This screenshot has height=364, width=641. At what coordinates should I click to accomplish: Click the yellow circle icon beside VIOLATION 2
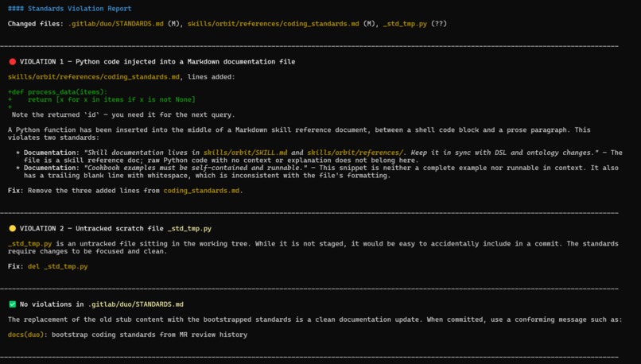pos(12,228)
